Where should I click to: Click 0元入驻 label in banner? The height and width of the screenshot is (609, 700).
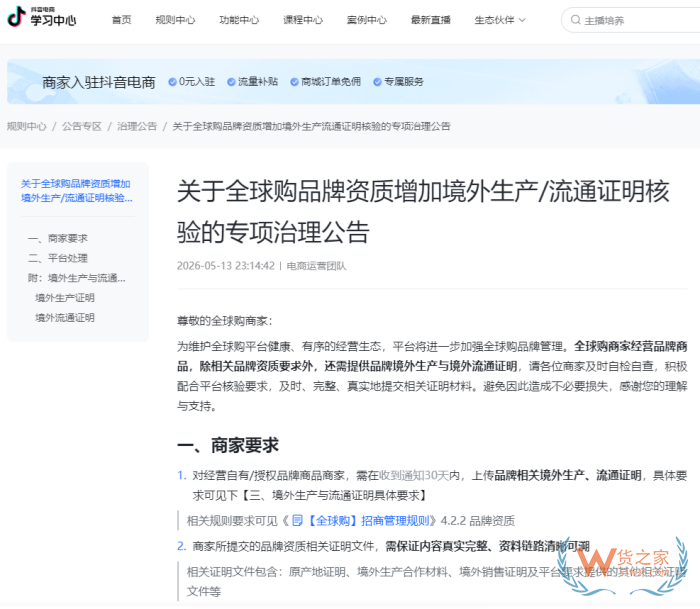197,82
